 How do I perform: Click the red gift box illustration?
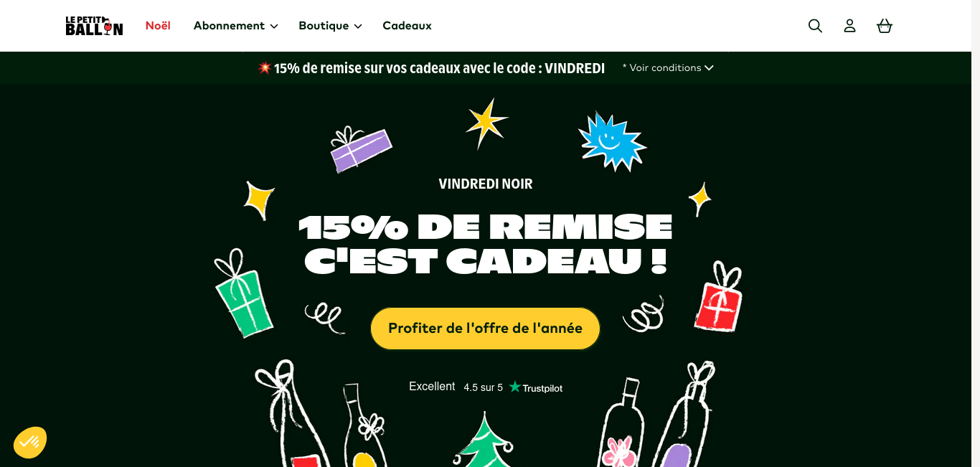(x=719, y=298)
